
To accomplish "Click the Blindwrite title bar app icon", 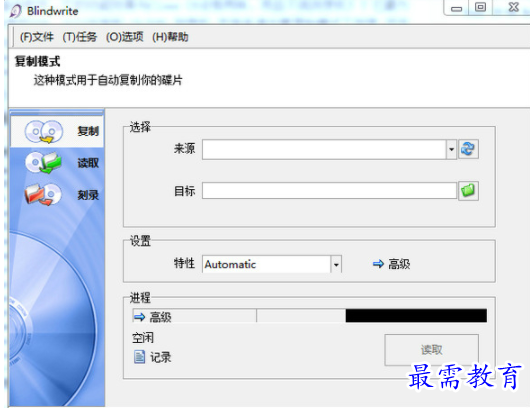I will click(x=16, y=11).
